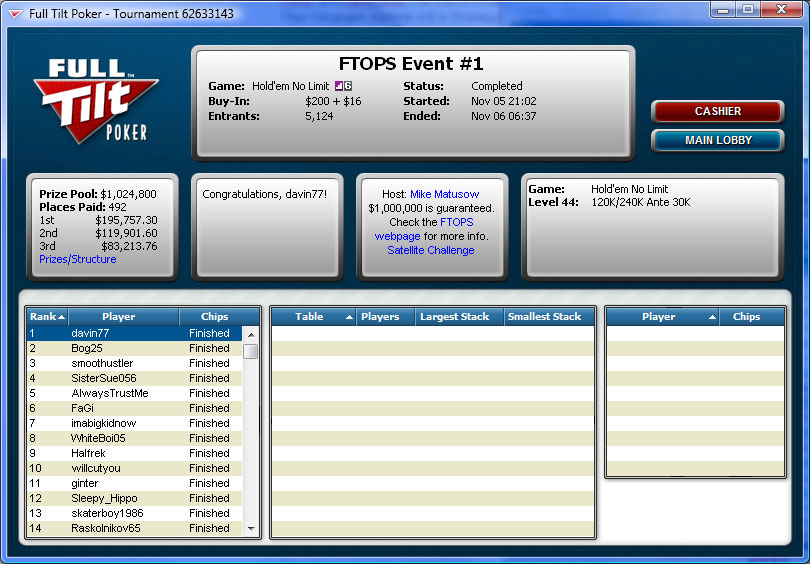Click the Buy-In value $200 + $16
The height and width of the screenshot is (564, 810).
[x=333, y=101]
